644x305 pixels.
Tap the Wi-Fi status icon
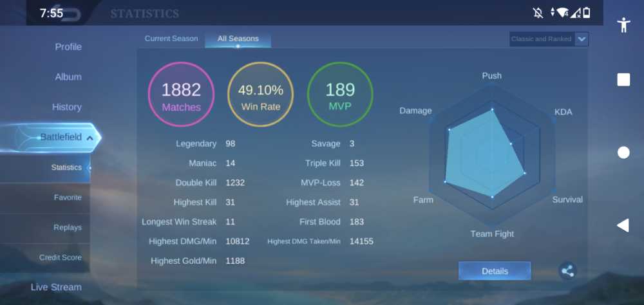click(562, 13)
